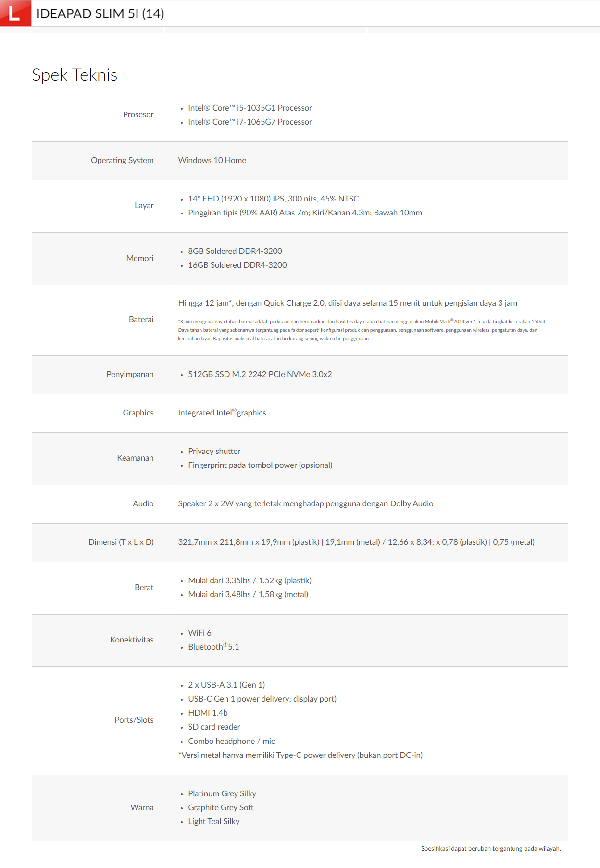
Task: Select the Prosesor row label
Action: pos(138,114)
